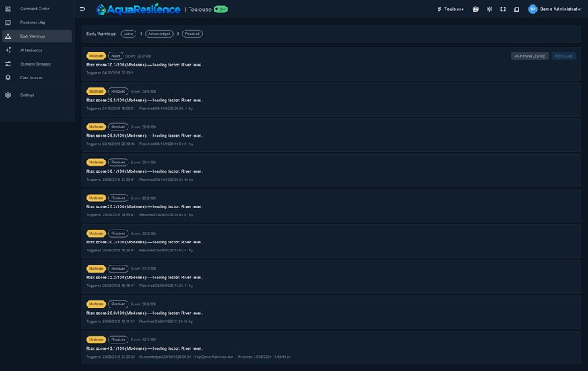This screenshot has width=588, height=371.
Task: Open notifications bell icon
Action: point(517,9)
